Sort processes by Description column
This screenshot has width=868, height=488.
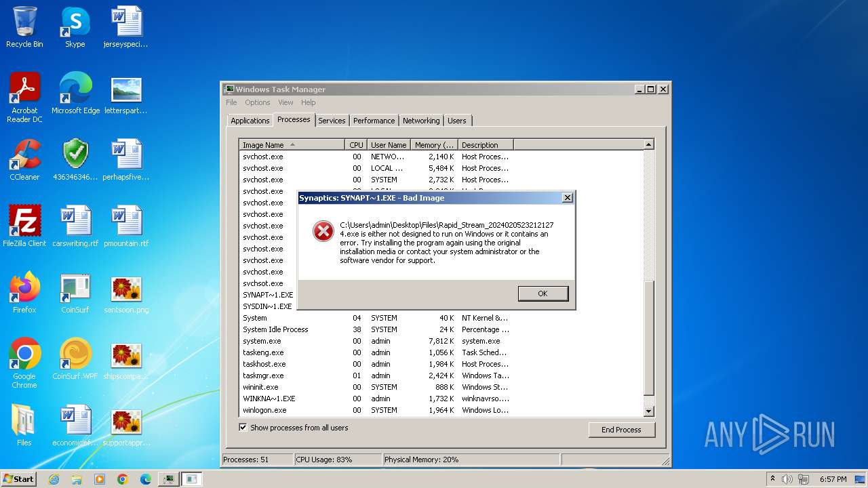tap(486, 145)
